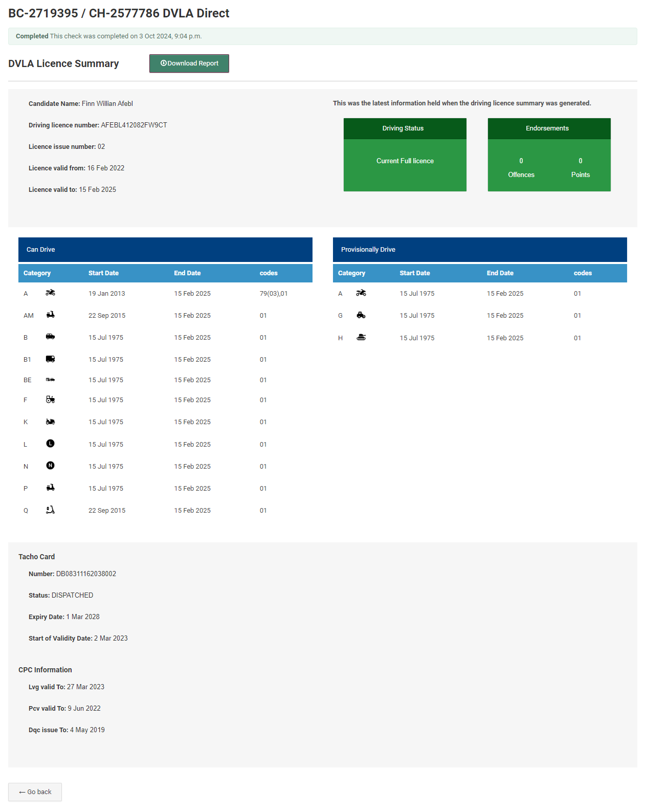Click the circled N icon
Screen dimensions: 647x812
tap(50, 466)
